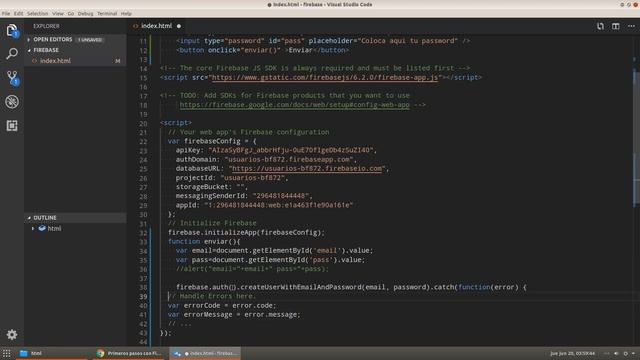640x360 pixels.
Task: Click the 'function enviar(){' declaration
Action: [x=204, y=242]
